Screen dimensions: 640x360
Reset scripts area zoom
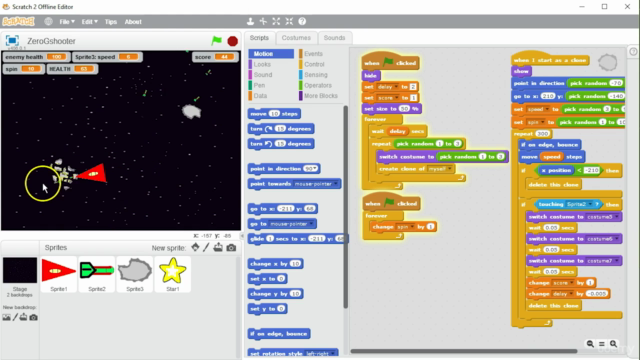pos(602,344)
